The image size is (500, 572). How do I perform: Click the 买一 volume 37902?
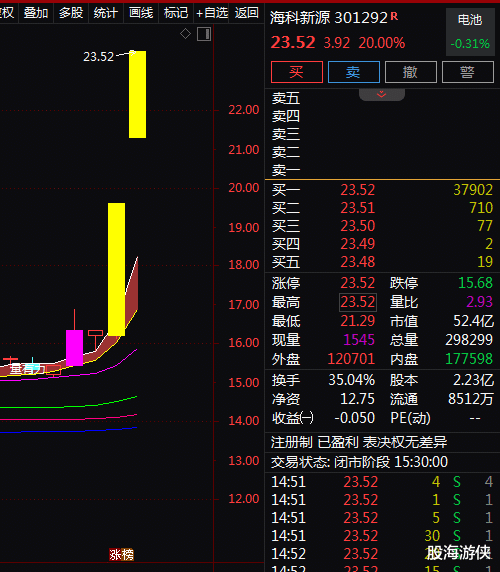[473, 190]
